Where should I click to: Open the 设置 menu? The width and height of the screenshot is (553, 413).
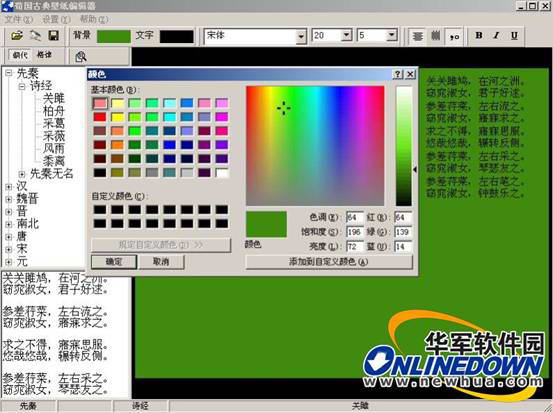tap(56, 19)
